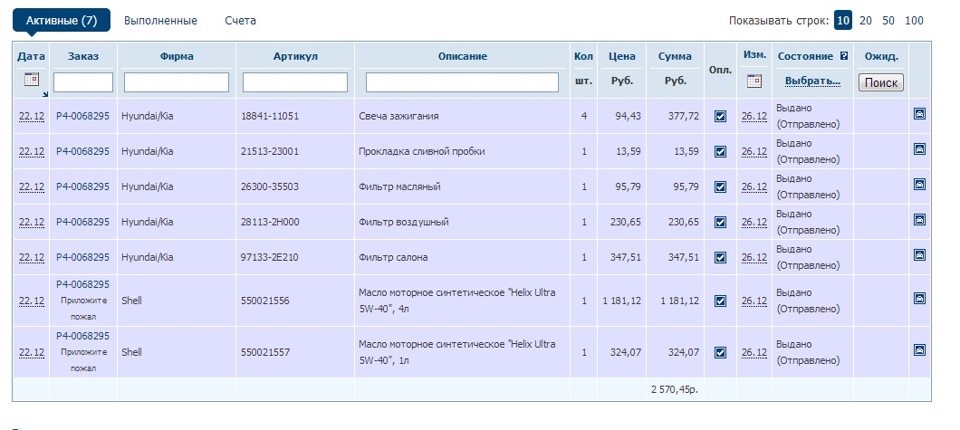
Task: Click the help icon beside Состояние
Action: [x=844, y=56]
